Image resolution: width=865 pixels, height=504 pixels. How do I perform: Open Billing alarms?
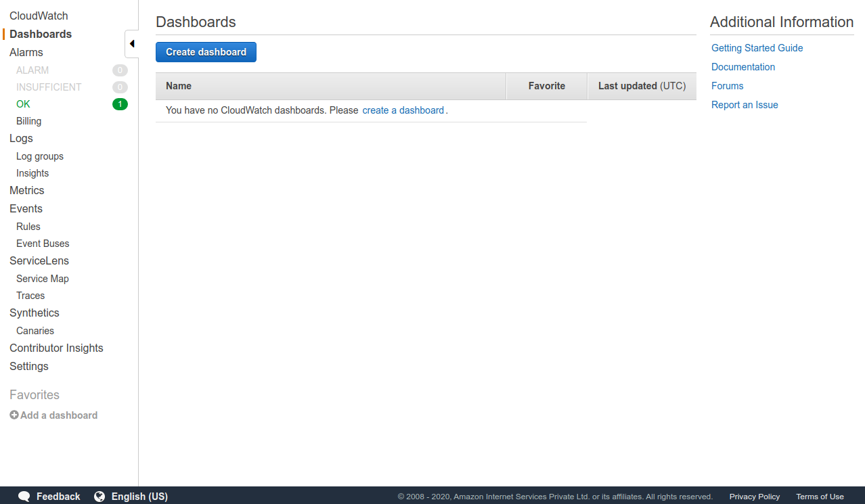(28, 121)
